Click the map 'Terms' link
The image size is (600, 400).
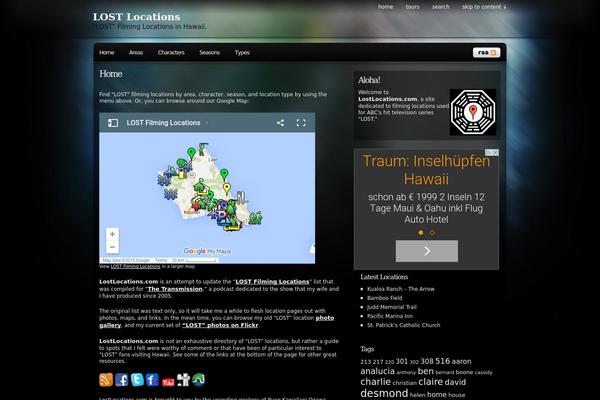click(x=161, y=260)
